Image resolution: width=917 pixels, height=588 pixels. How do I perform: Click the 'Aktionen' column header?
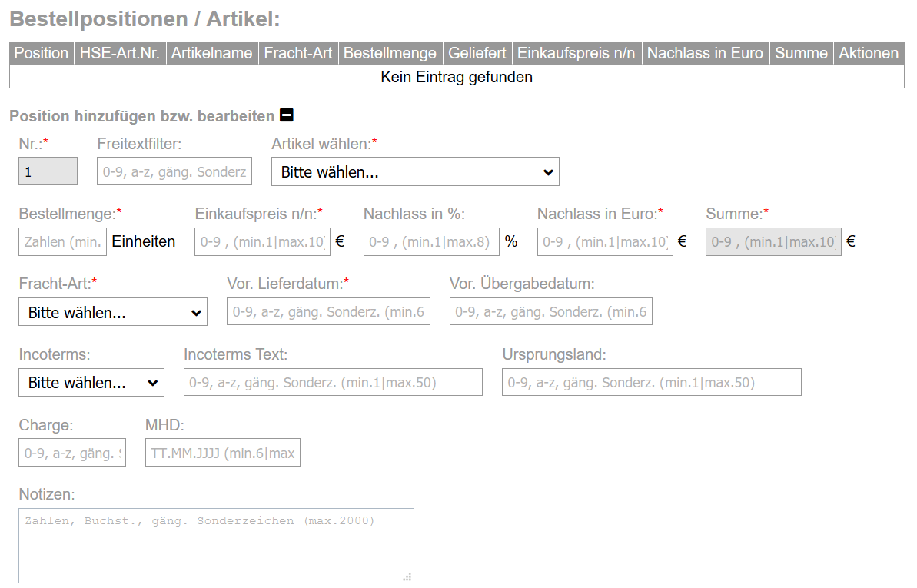click(x=869, y=53)
